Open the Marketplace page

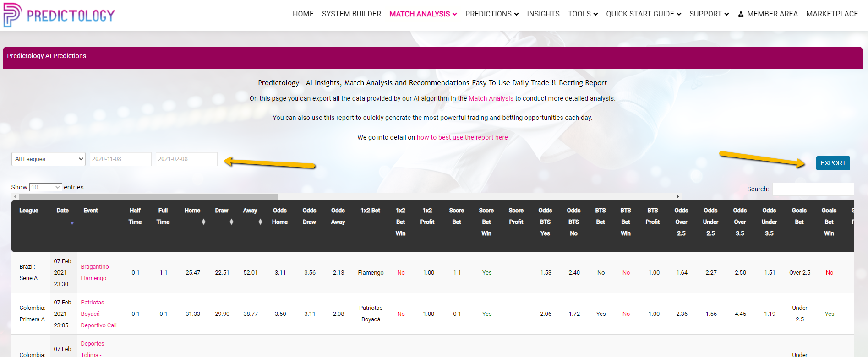pyautogui.click(x=832, y=14)
